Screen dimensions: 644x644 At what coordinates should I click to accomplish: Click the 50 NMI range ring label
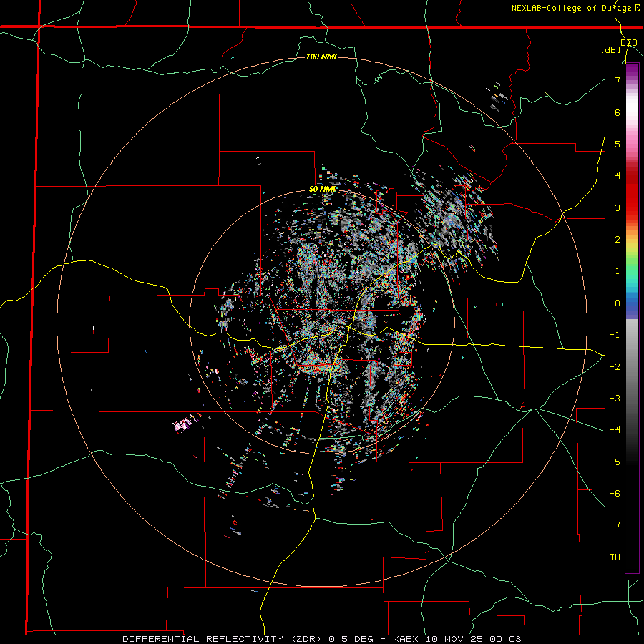pyautogui.click(x=323, y=190)
